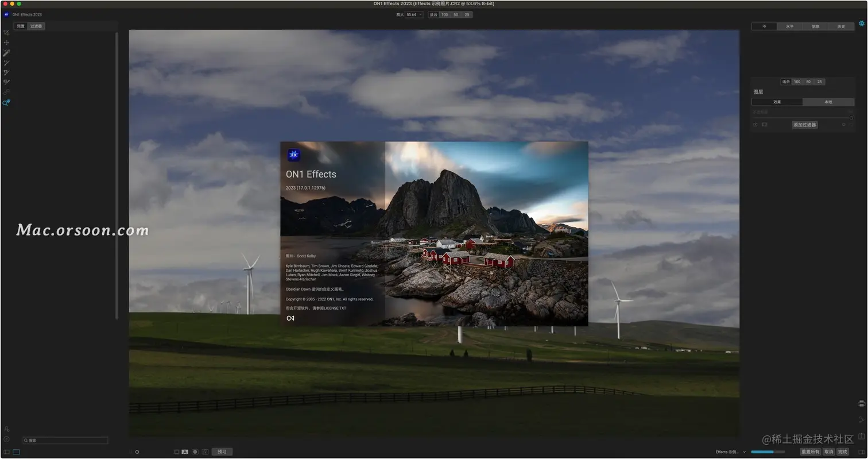868x459 pixels.
Task: Toggle the left panel visibility icon
Action: pyautogui.click(x=7, y=452)
